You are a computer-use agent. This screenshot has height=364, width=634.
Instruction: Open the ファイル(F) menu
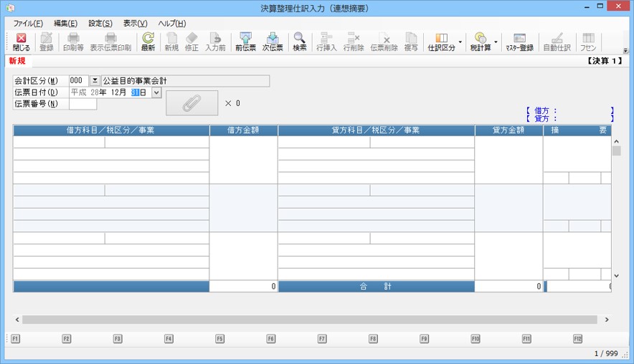click(x=28, y=24)
